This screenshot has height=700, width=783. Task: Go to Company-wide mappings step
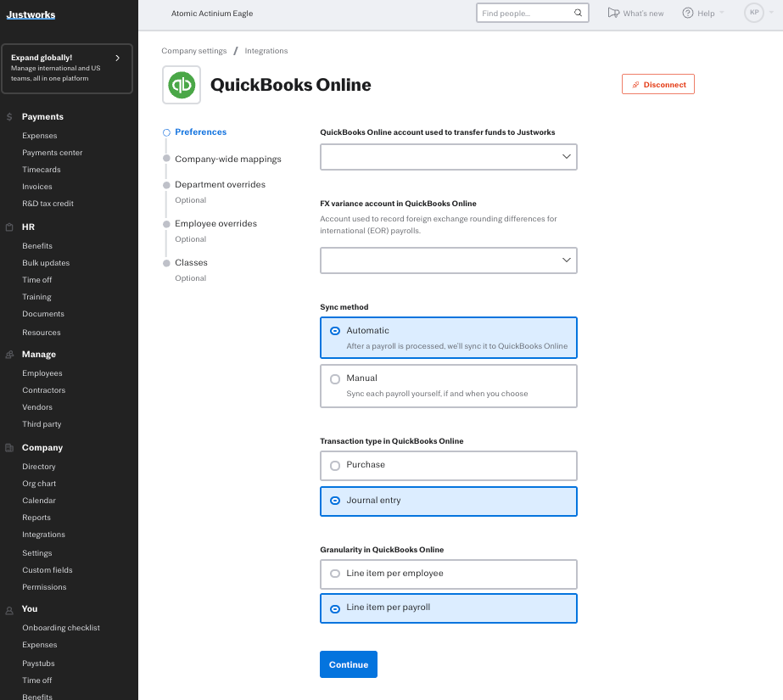[x=227, y=159]
